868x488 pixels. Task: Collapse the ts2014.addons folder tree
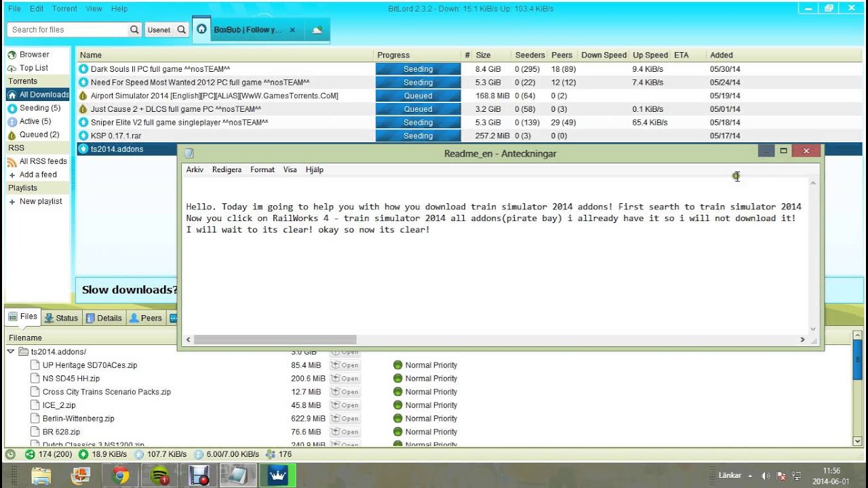pos(11,352)
